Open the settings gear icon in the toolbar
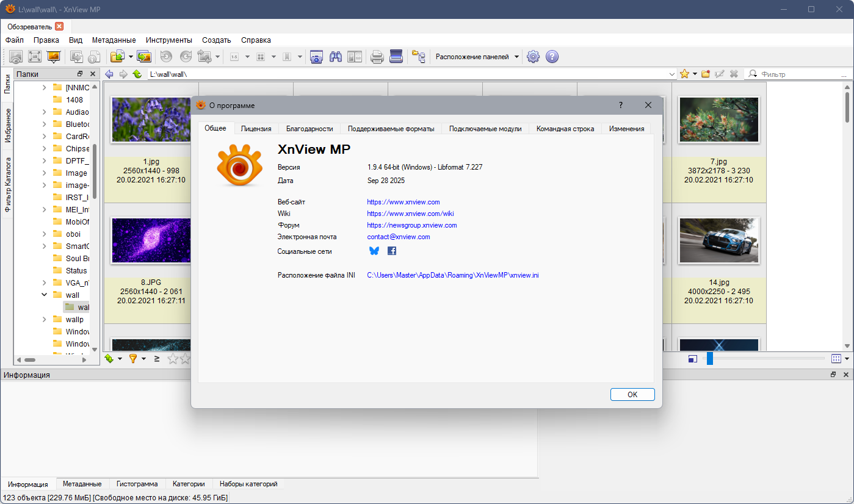This screenshot has width=854, height=504. click(x=533, y=57)
